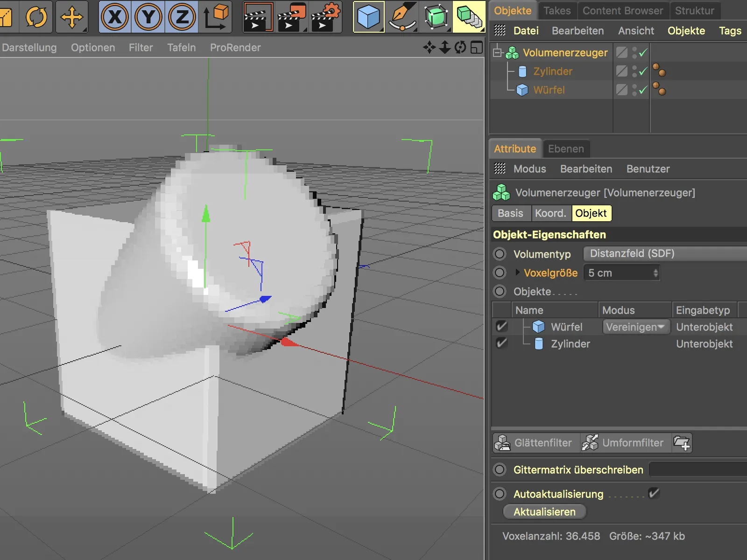Switch to the Content Browser tab
Viewport: 747px width, 560px height.
click(x=622, y=11)
